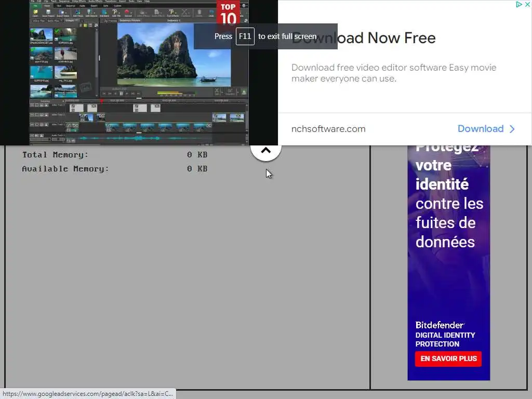Viewport: 532px width, 399px height.
Task: Click the Bitdefender logo in the banner
Action: coord(440,325)
